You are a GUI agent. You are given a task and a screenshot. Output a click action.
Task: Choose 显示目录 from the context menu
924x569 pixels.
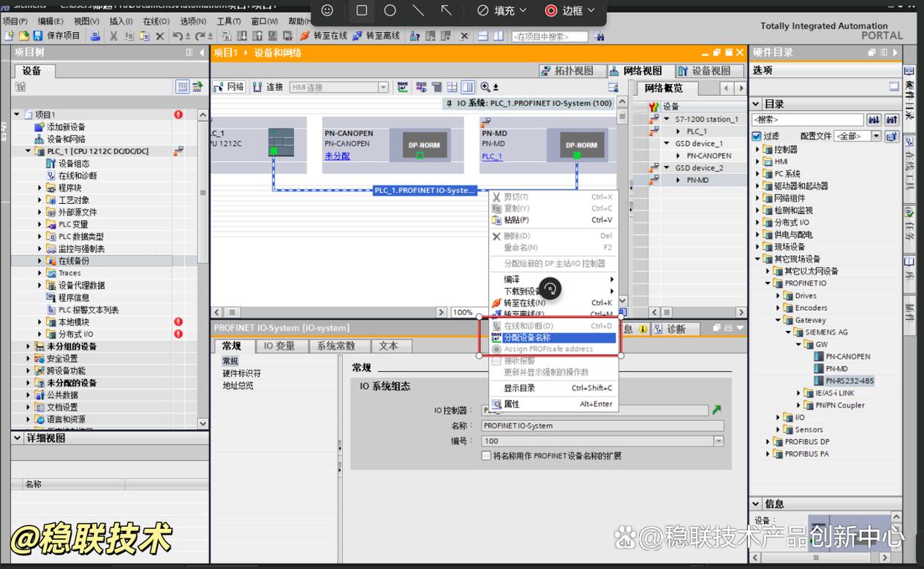coord(554,388)
